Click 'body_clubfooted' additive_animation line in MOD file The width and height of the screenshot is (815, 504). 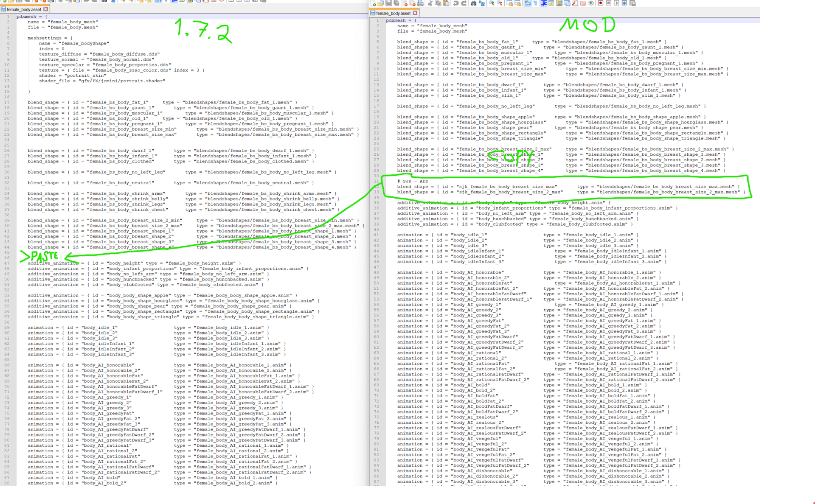(x=514, y=224)
